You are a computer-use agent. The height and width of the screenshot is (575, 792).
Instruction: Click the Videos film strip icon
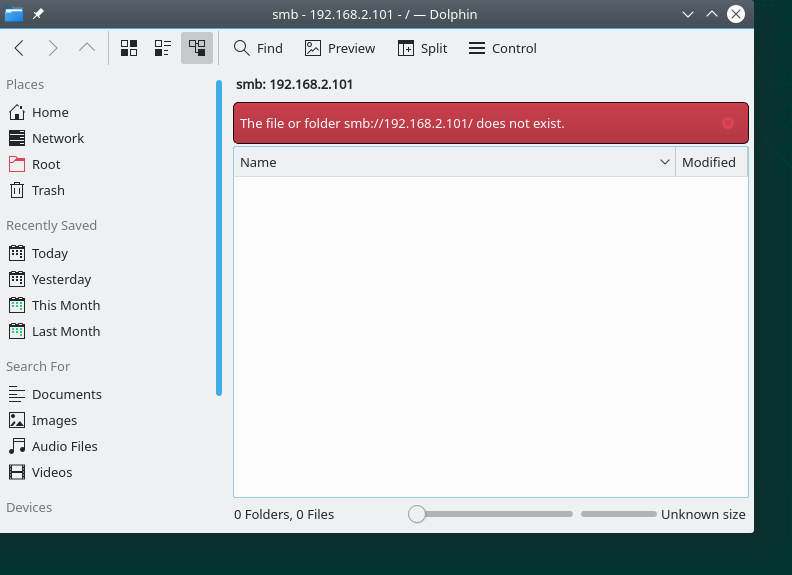(x=17, y=472)
